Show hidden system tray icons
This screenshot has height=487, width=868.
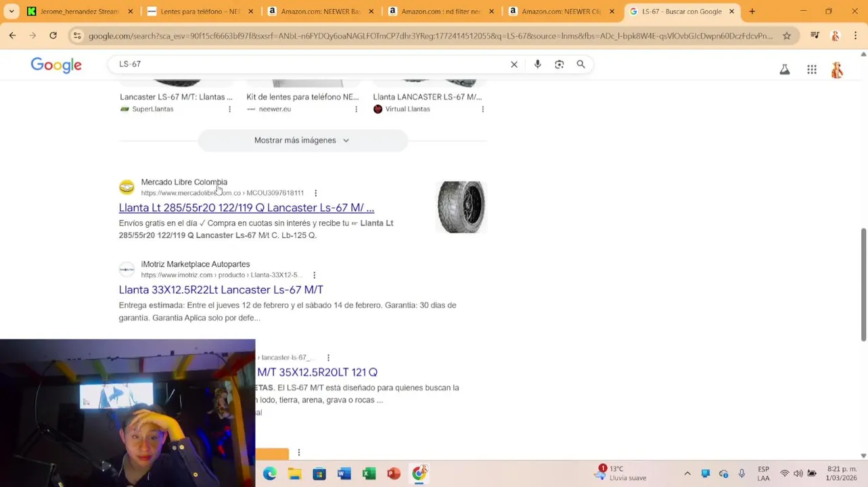(x=687, y=473)
